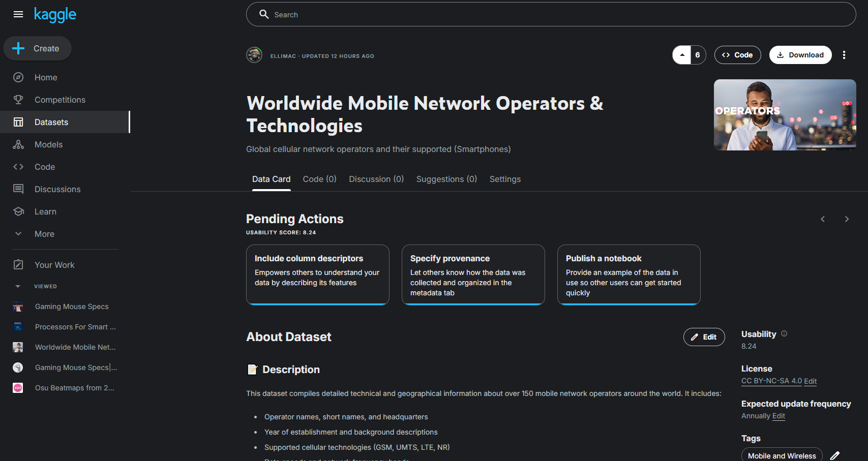Viewport: 868px width, 461px height.
Task: Open Publish a notebook card
Action: pyautogui.click(x=629, y=274)
